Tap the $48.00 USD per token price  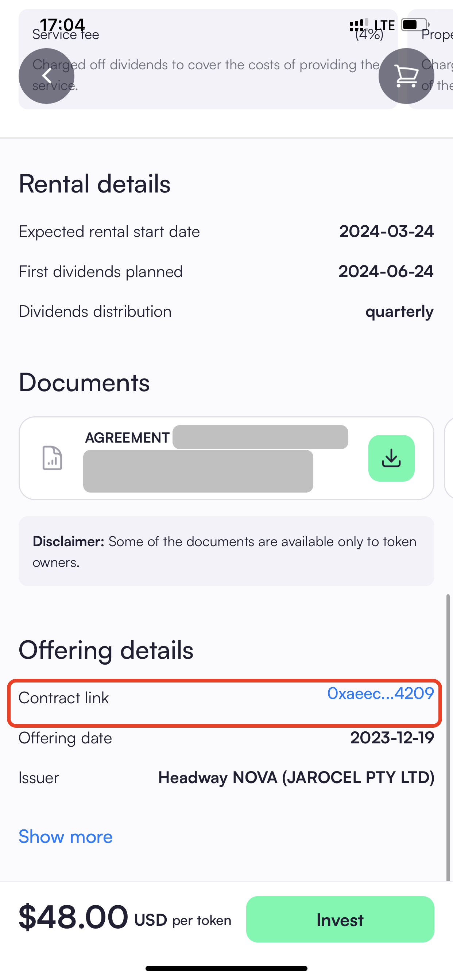(124, 918)
